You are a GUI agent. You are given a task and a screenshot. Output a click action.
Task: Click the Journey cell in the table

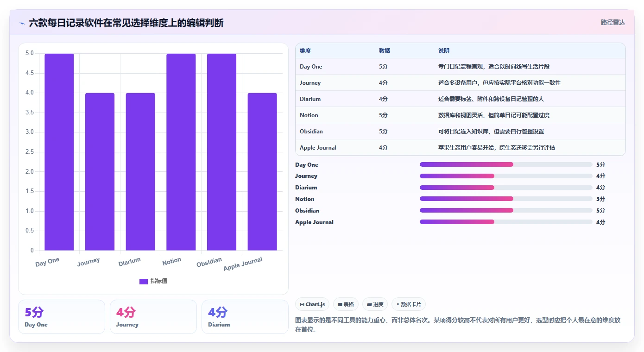pos(310,83)
